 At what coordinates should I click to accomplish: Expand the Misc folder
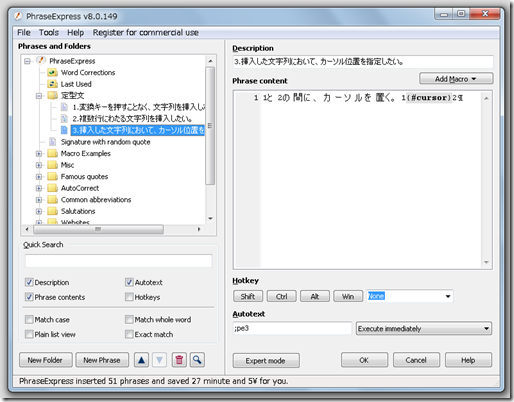coord(39,165)
